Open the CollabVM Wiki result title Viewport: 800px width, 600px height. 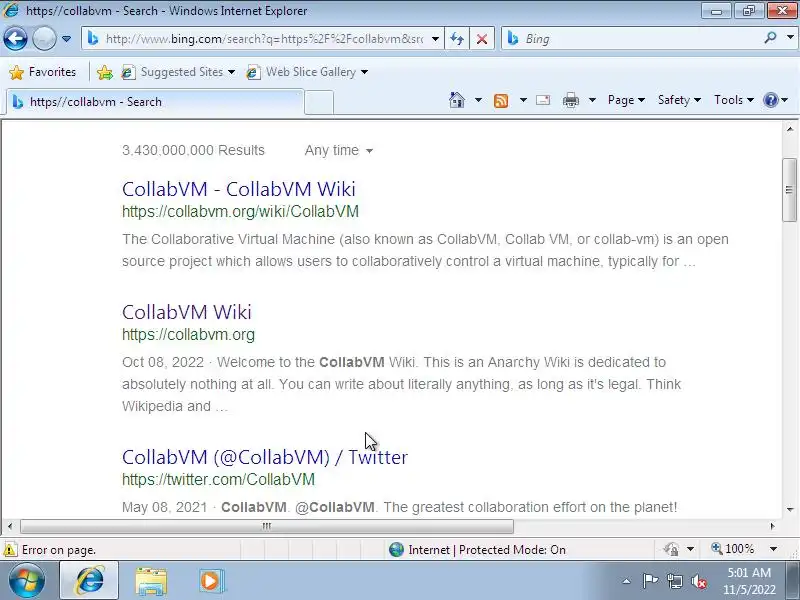click(x=187, y=312)
